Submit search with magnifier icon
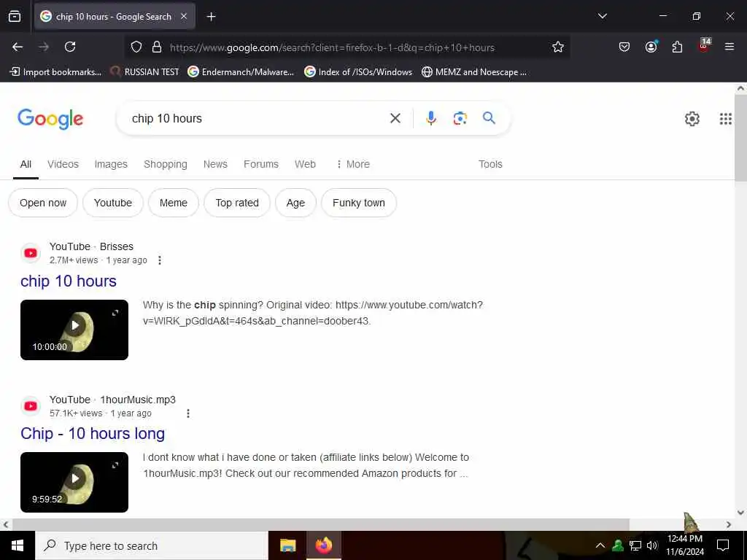747x560 pixels. [x=489, y=118]
